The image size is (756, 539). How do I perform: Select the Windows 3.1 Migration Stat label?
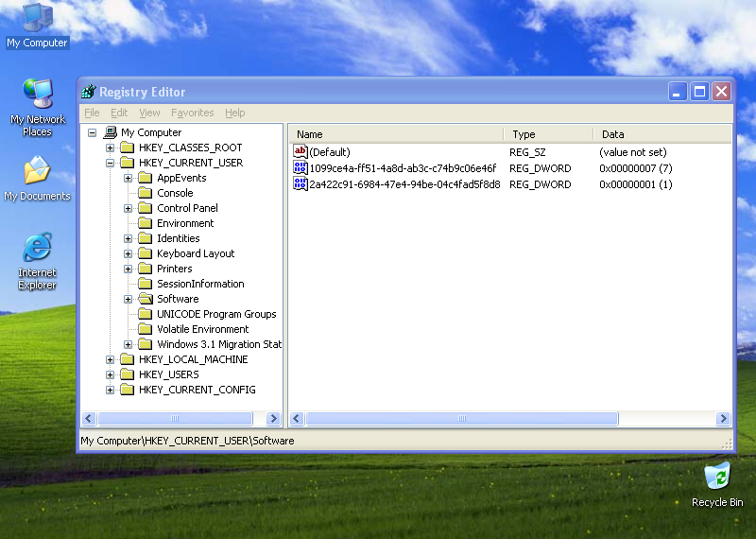(219, 344)
